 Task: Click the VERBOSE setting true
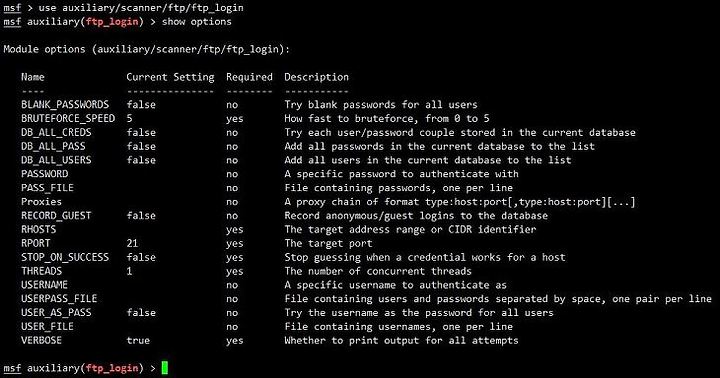(x=138, y=340)
